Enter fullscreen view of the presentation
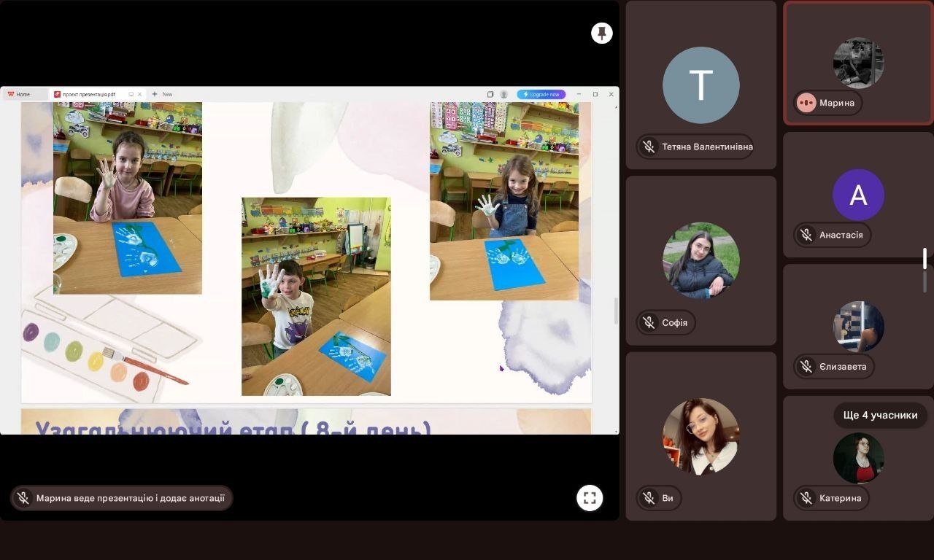The image size is (934, 560). click(x=590, y=498)
